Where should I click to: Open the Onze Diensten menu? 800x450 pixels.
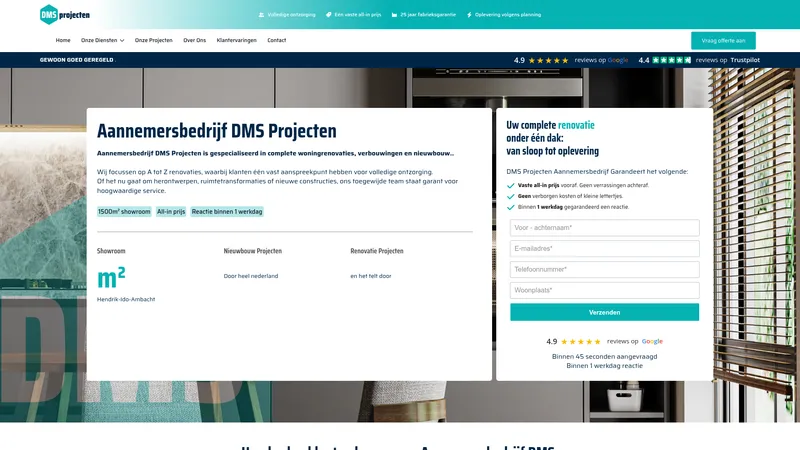tap(99, 40)
